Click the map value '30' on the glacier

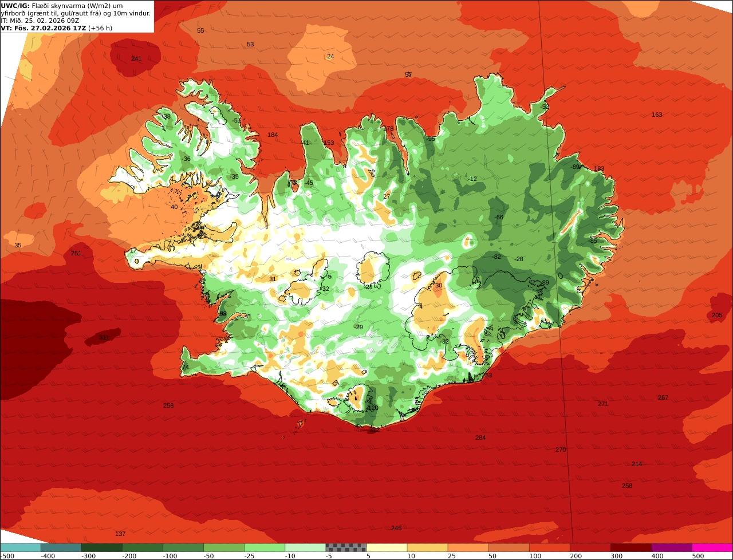click(x=439, y=285)
